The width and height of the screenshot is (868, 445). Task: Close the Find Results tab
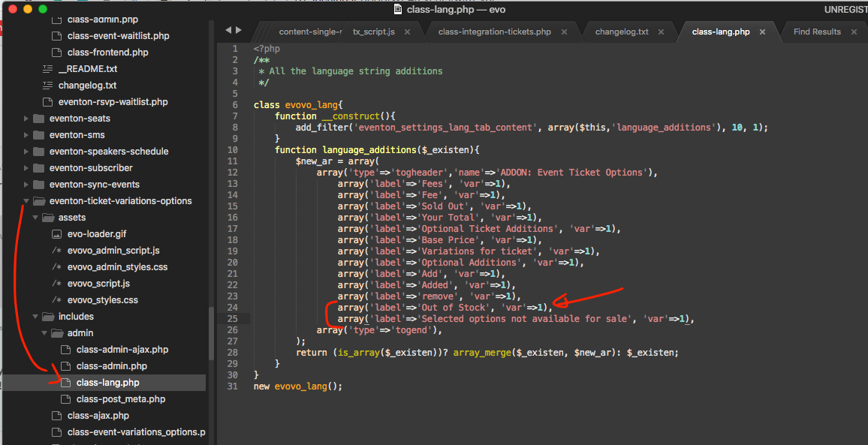click(x=856, y=32)
